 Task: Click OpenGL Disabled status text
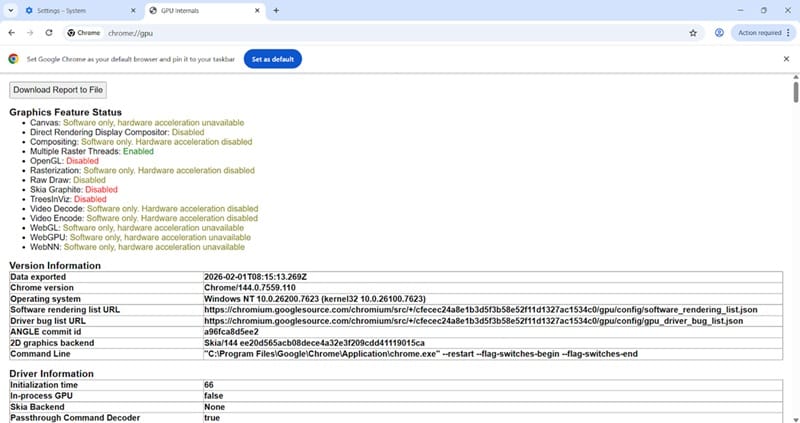[x=82, y=161]
